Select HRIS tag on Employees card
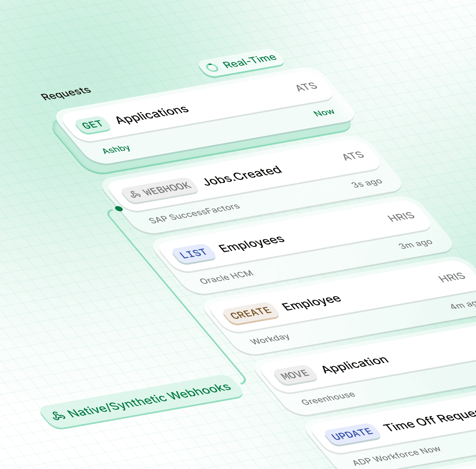 tap(401, 217)
